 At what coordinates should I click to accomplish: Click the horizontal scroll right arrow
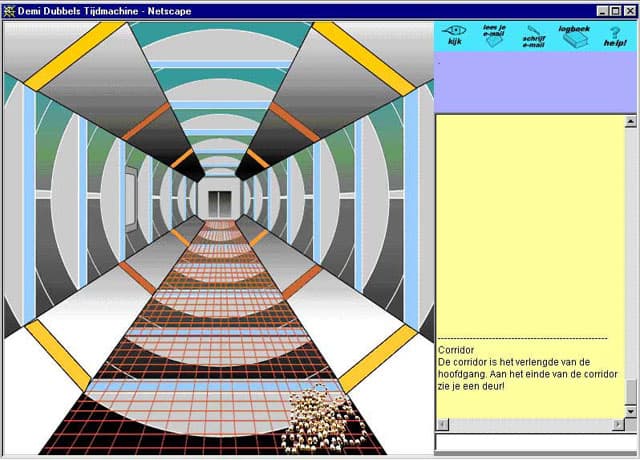(619, 424)
